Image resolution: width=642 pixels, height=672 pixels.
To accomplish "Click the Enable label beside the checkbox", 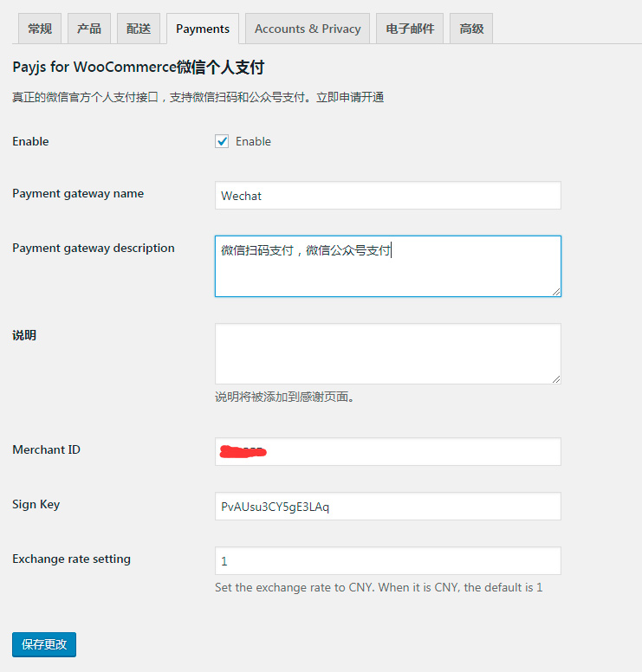I will (253, 141).
